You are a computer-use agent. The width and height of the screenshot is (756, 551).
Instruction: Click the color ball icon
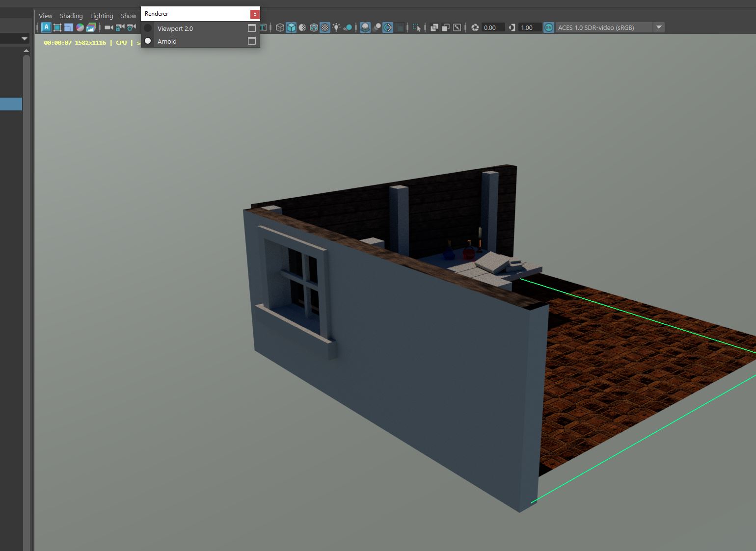80,27
